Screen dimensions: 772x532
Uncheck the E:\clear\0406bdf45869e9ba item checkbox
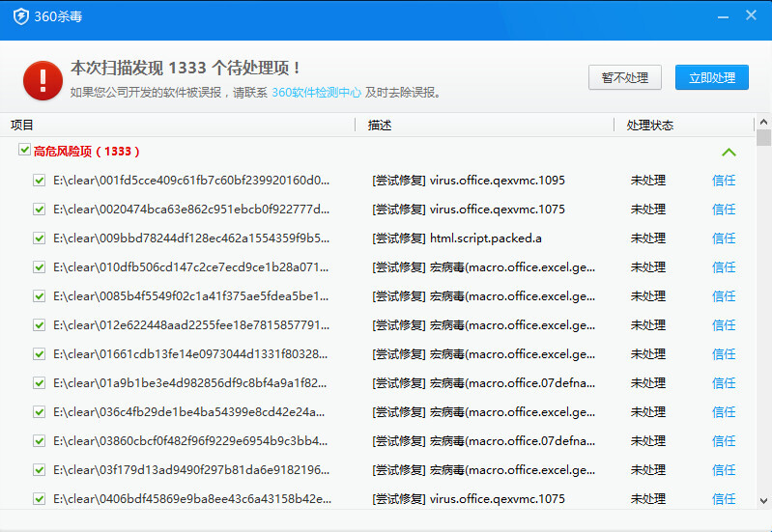point(40,499)
